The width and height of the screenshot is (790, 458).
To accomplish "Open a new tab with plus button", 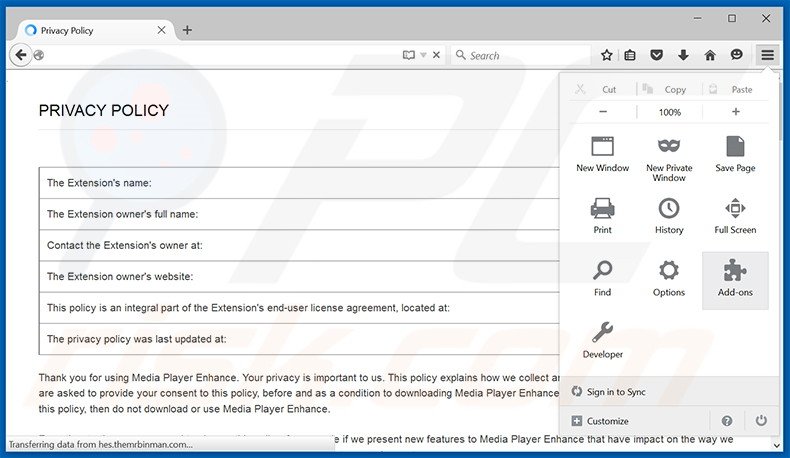I will pyautogui.click(x=187, y=30).
